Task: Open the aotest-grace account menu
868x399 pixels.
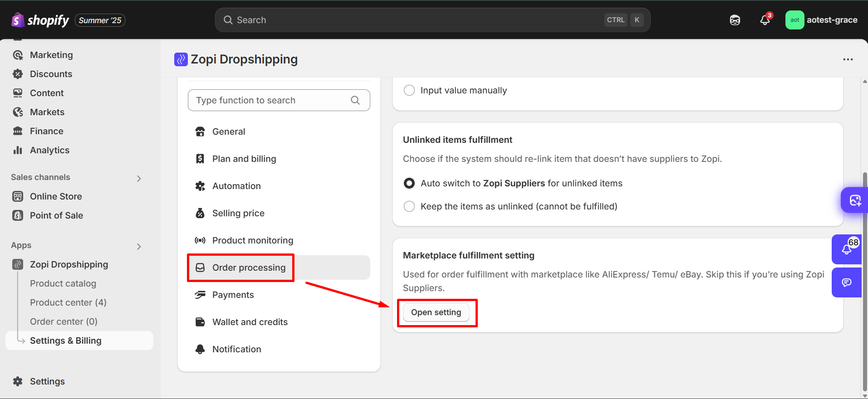Action: [x=822, y=20]
